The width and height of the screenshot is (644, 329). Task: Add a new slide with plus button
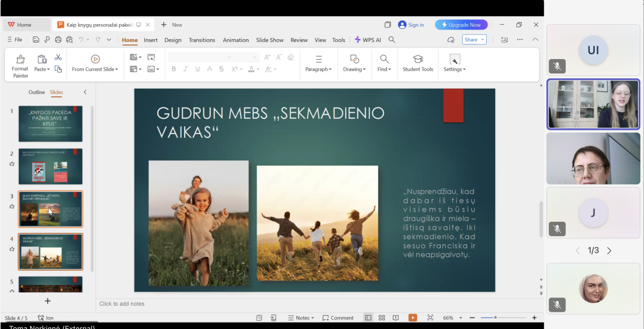48,301
